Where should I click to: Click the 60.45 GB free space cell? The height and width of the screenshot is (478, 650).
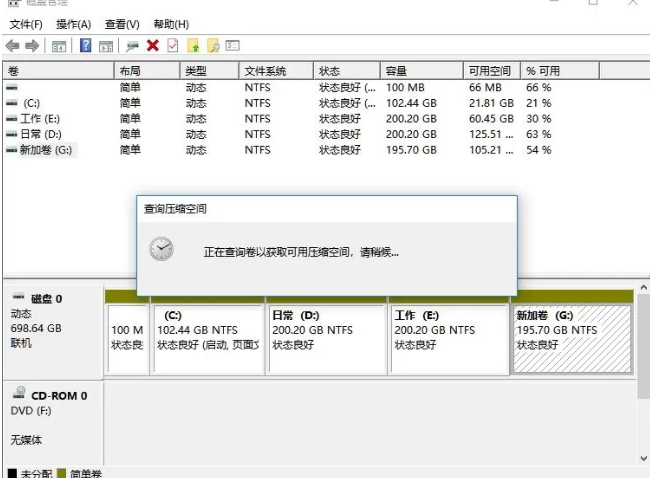coord(491,119)
